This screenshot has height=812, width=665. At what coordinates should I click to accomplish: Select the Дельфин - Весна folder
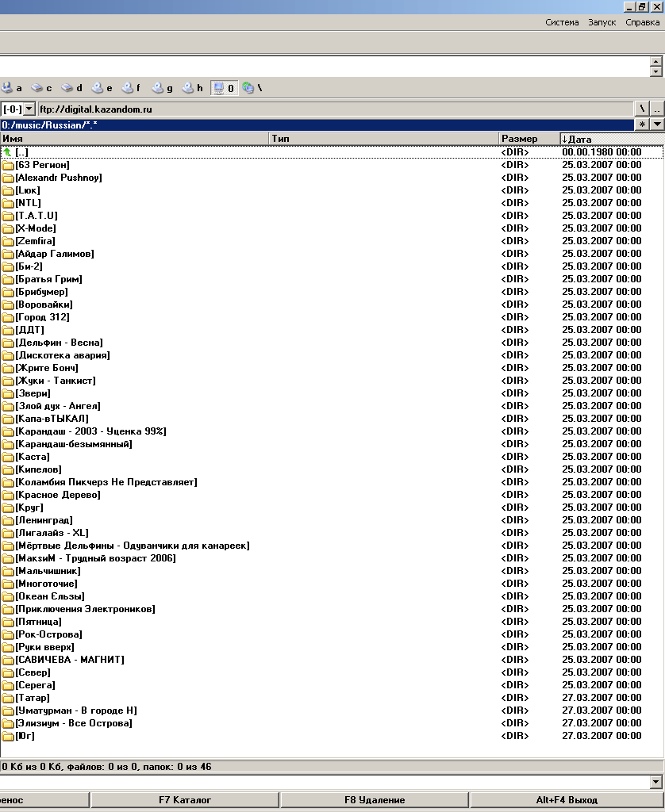[332, 343]
